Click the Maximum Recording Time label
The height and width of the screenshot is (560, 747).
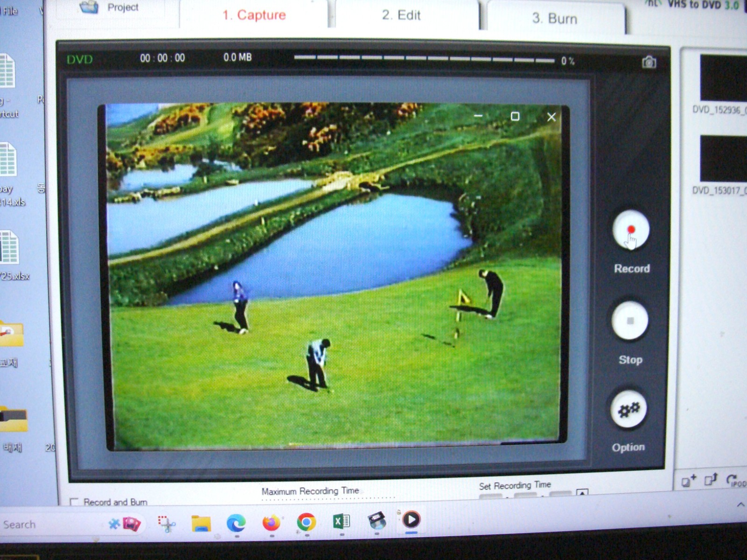310,491
